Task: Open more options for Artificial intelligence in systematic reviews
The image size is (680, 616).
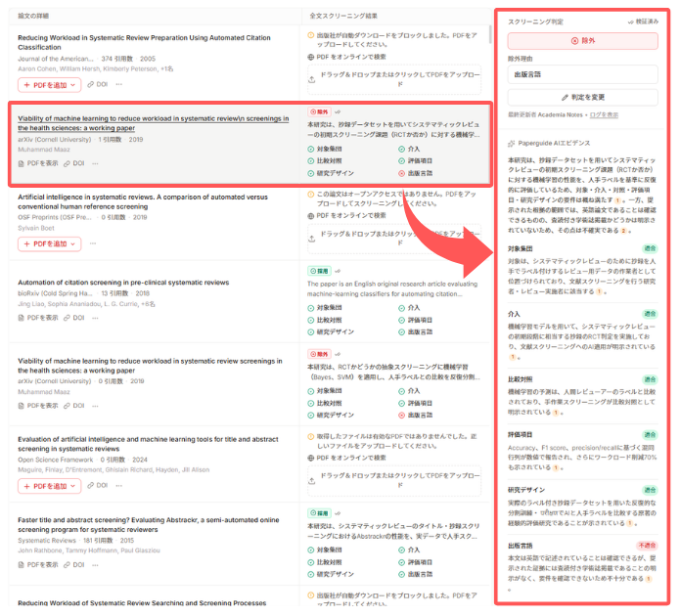Action: pos(93,243)
